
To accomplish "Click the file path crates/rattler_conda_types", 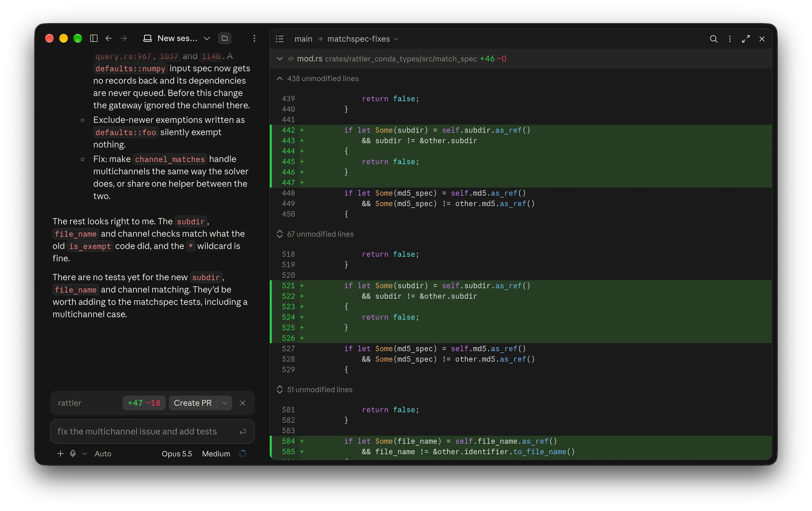I will point(401,59).
